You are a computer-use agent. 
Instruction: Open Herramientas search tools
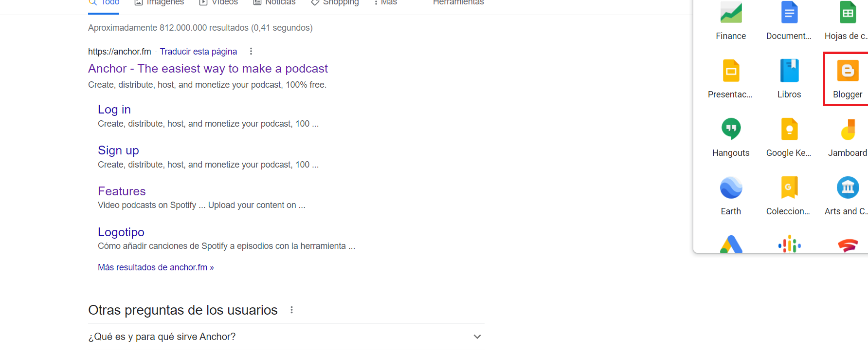point(458,2)
